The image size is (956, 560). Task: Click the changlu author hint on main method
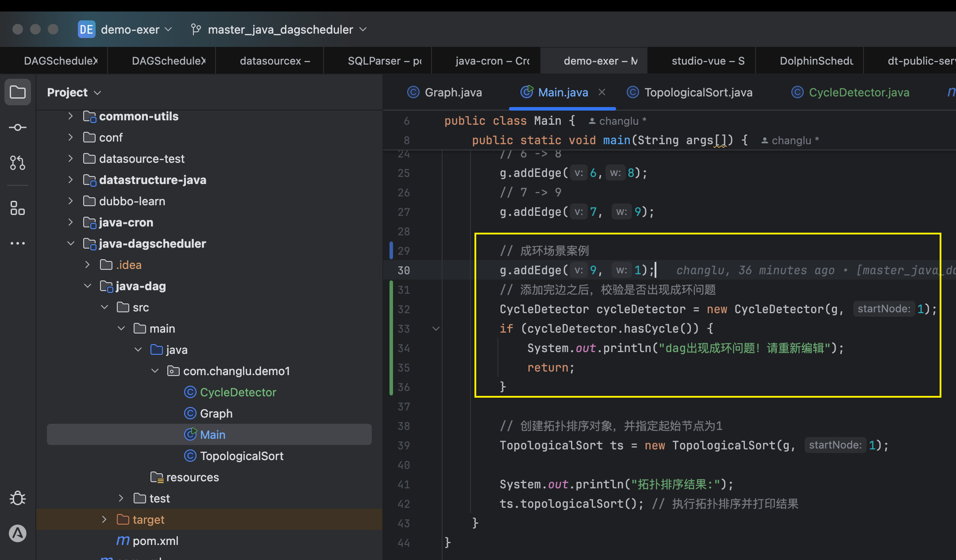point(790,141)
